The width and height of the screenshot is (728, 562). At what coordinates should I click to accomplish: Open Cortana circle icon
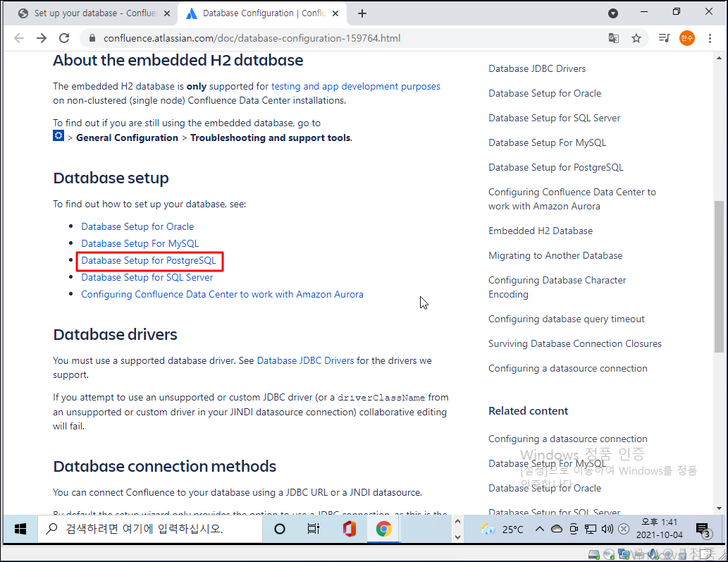[280, 529]
